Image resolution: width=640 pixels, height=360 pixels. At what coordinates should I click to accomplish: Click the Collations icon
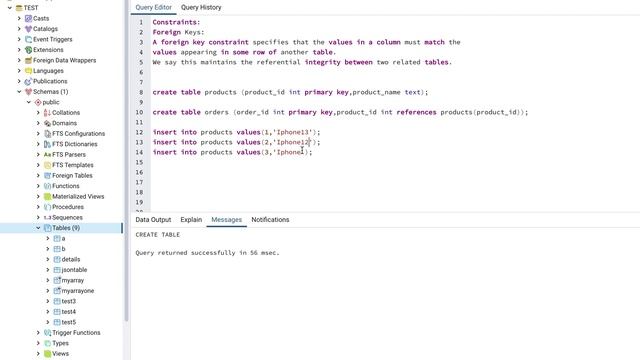47,113
